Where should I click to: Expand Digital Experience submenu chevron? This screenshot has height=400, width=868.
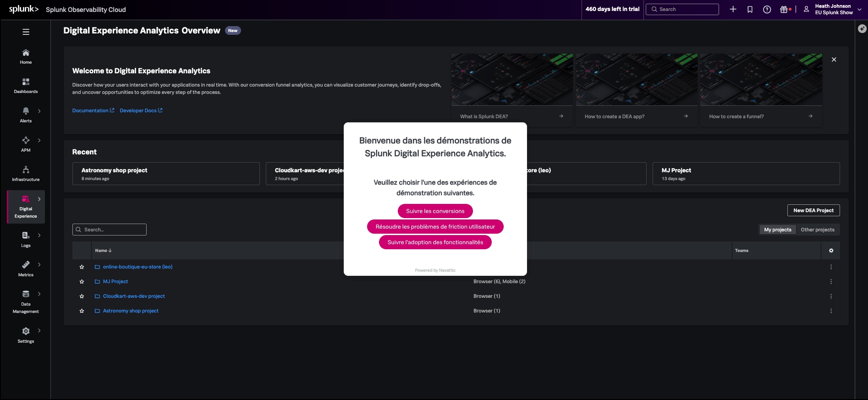pyautogui.click(x=39, y=199)
